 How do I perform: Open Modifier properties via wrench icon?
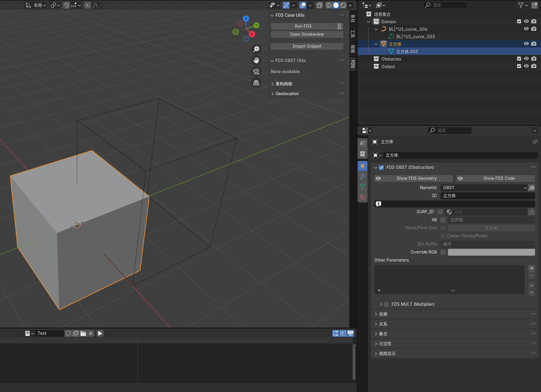362,177
